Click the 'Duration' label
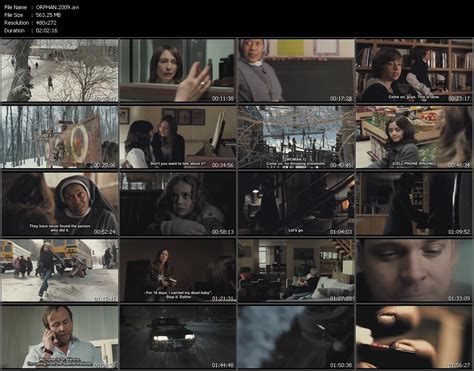474x371 pixels. click(x=14, y=30)
